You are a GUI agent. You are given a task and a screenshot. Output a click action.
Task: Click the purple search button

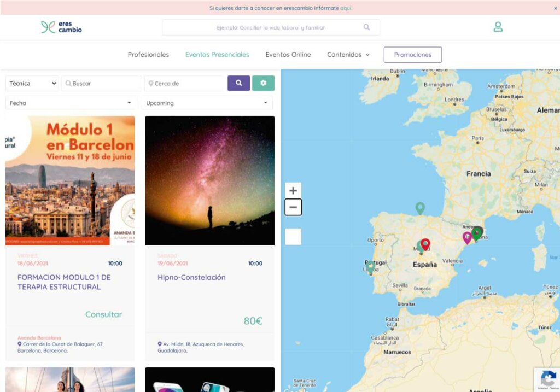(238, 83)
